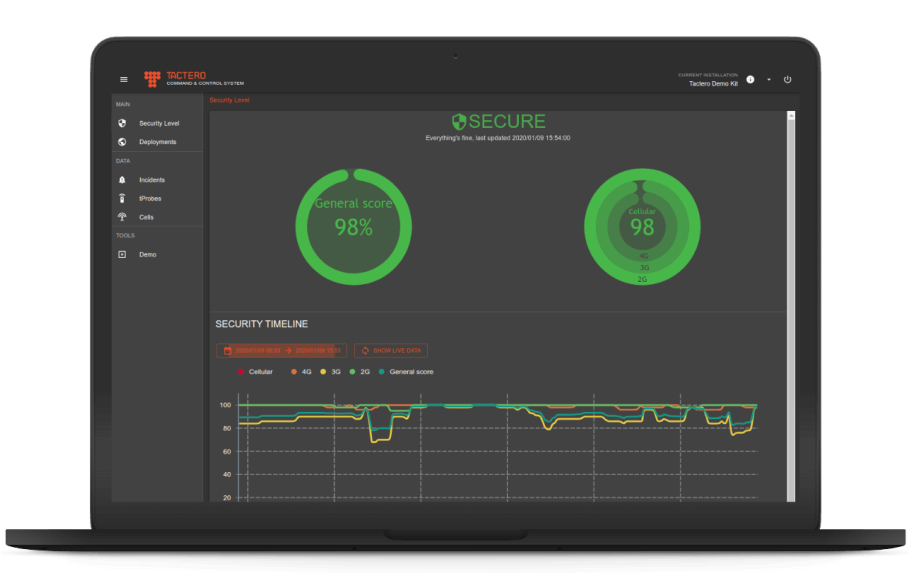Open the Security Level menu item

click(x=157, y=123)
